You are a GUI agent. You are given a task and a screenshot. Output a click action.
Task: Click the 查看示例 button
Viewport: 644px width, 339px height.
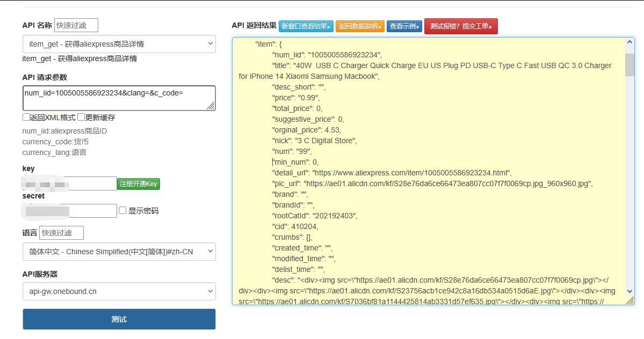(x=404, y=26)
